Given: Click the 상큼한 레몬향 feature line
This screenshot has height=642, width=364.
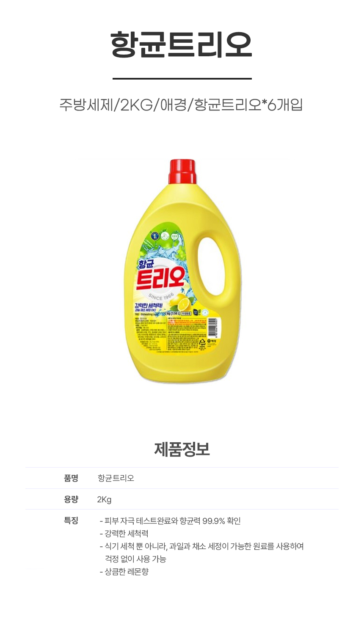Looking at the screenshot, I should [x=124, y=572].
